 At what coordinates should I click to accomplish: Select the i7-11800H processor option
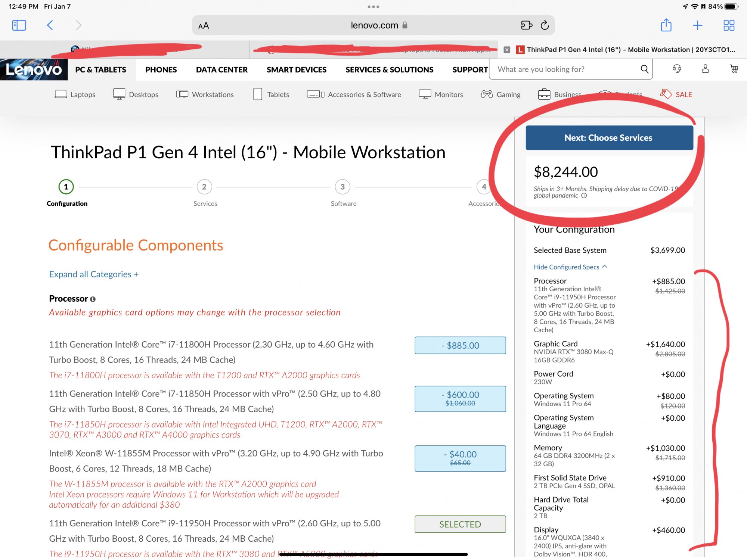[460, 345]
